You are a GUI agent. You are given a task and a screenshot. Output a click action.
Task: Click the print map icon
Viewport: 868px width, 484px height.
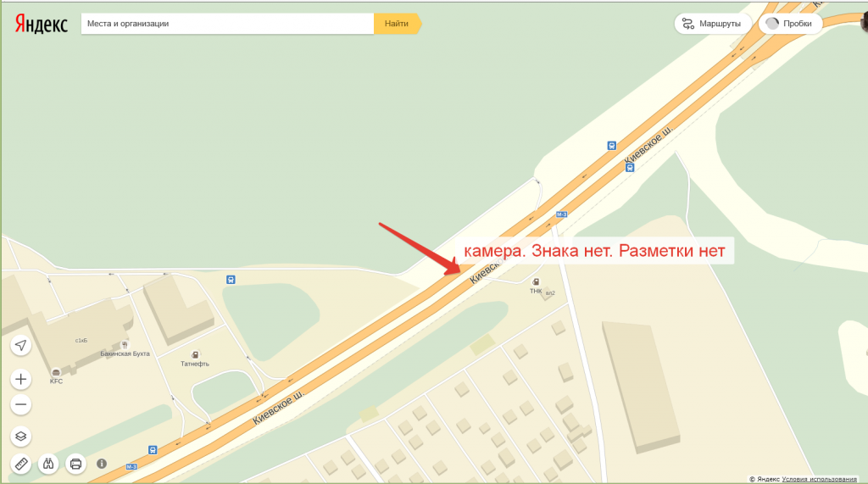click(x=75, y=464)
